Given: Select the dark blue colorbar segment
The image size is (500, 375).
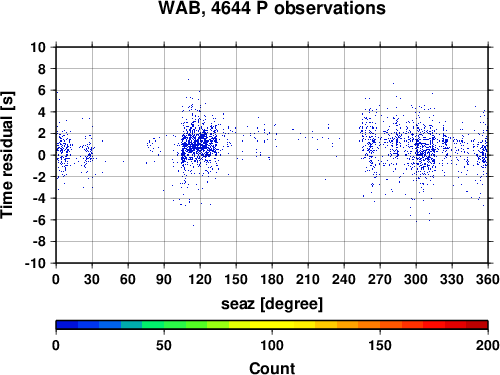Looking at the screenshot, I should pos(67,325).
